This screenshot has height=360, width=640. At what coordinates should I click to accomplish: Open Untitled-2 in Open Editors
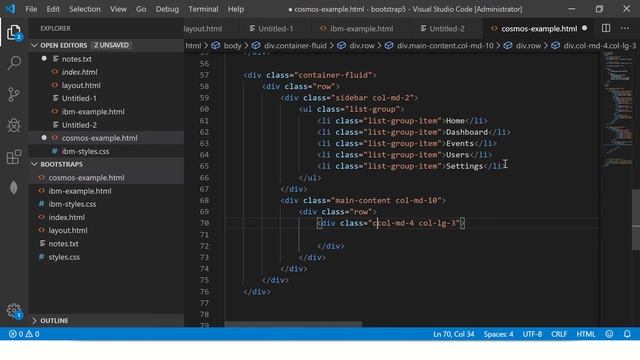(x=79, y=125)
